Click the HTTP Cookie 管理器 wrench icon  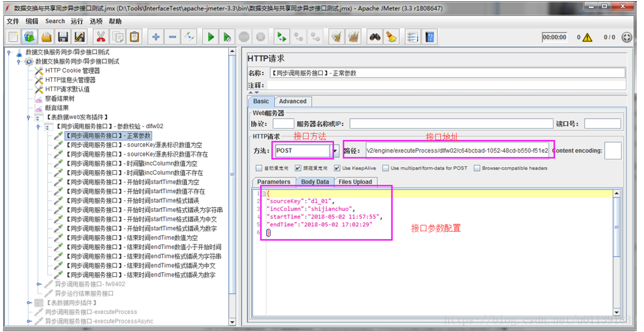tap(39, 71)
